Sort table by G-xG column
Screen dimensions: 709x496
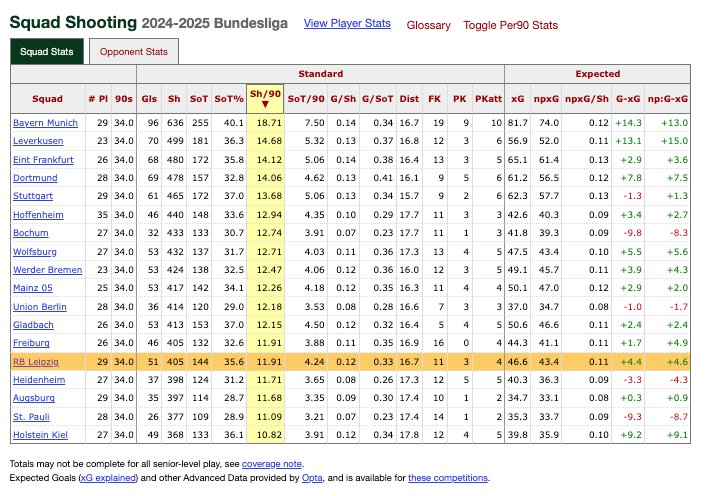(628, 99)
